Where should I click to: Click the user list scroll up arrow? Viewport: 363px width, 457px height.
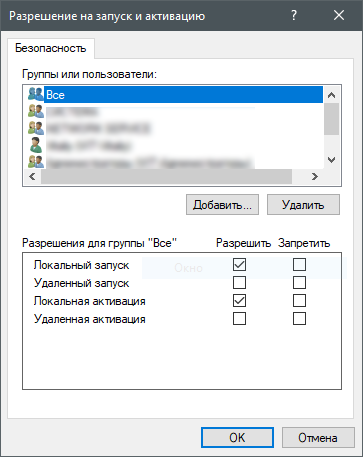(331, 95)
